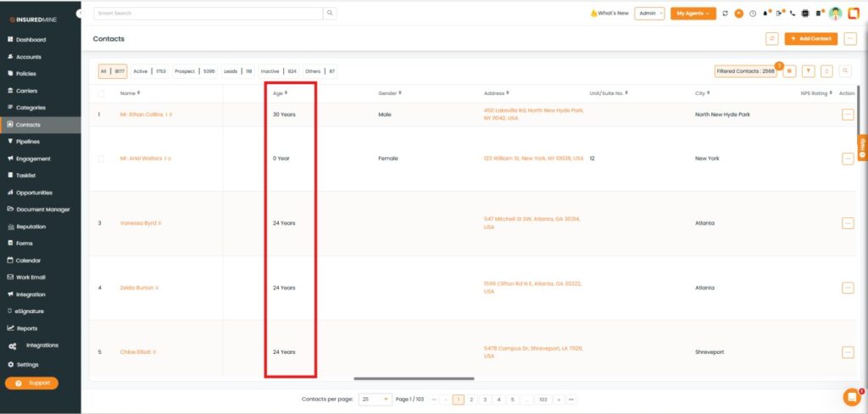Open the clock history icon in header
The height and width of the screenshot is (414, 868).
tap(752, 14)
